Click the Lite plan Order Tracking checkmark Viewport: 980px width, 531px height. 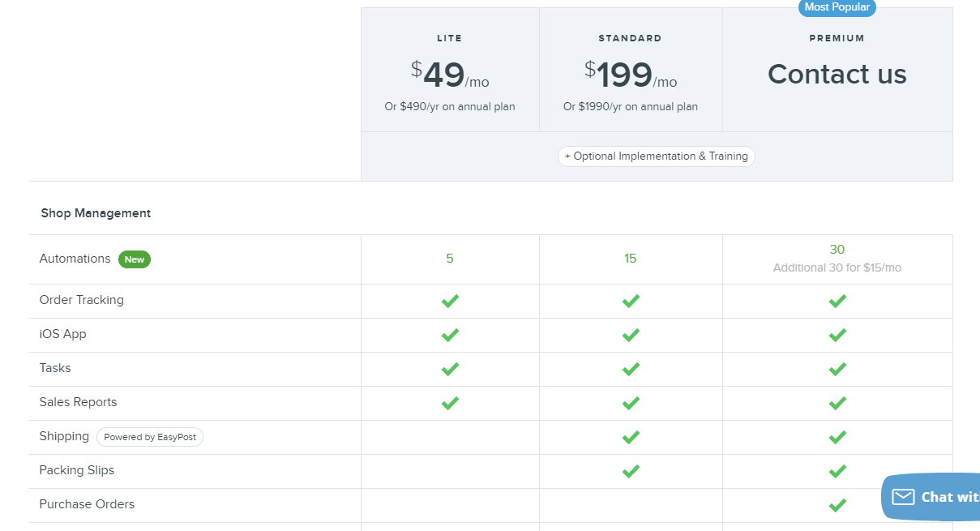click(450, 301)
